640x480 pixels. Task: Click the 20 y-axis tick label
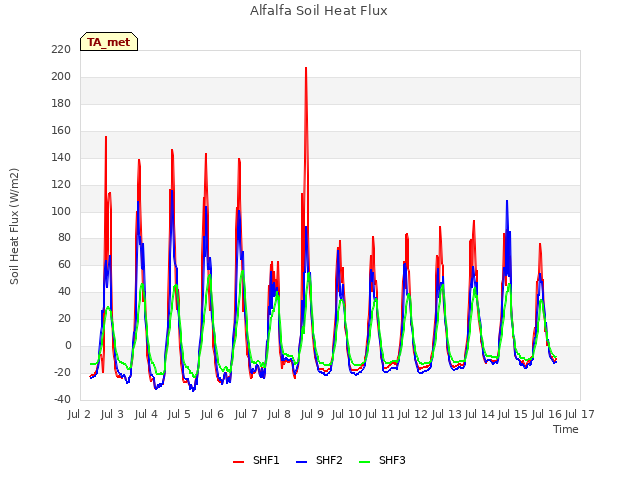point(64,318)
